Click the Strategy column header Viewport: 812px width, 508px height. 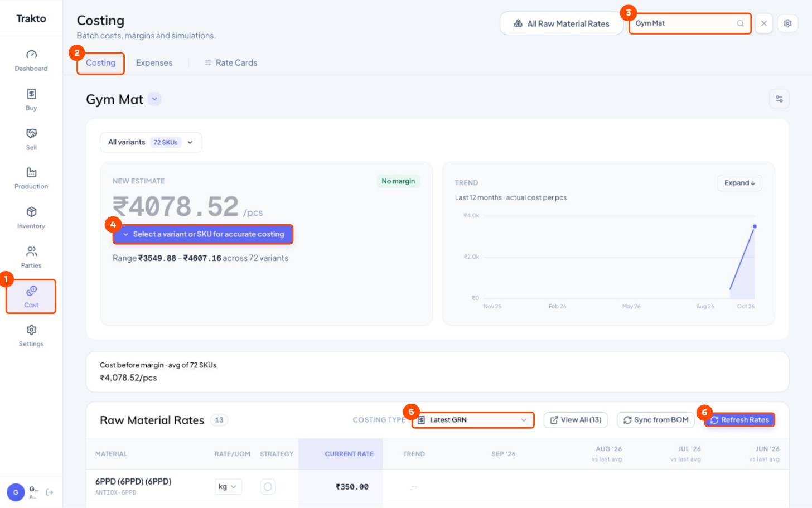point(277,454)
